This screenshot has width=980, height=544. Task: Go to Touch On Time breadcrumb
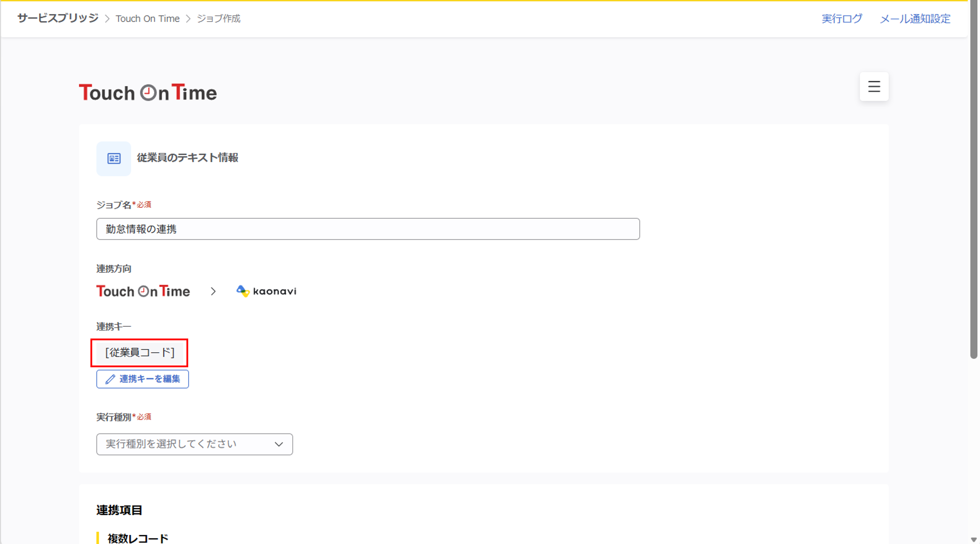pos(148,19)
